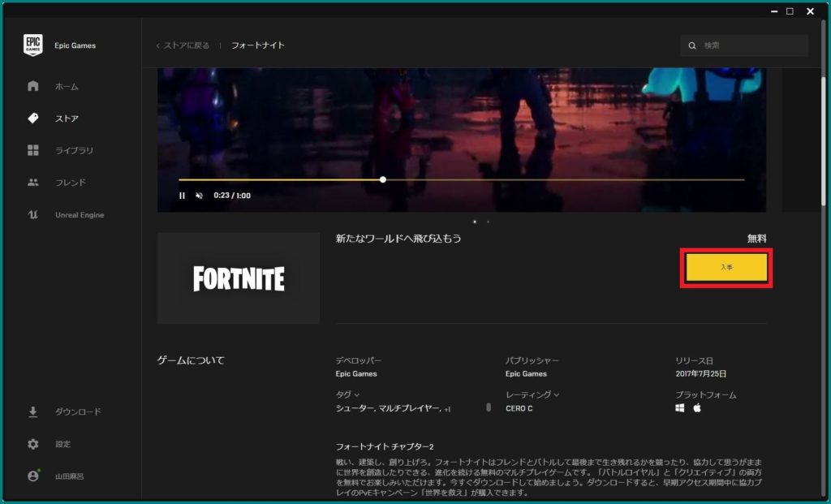The width and height of the screenshot is (831, 504).
Task: Go back with the ストアに戻る link
Action: point(183,45)
